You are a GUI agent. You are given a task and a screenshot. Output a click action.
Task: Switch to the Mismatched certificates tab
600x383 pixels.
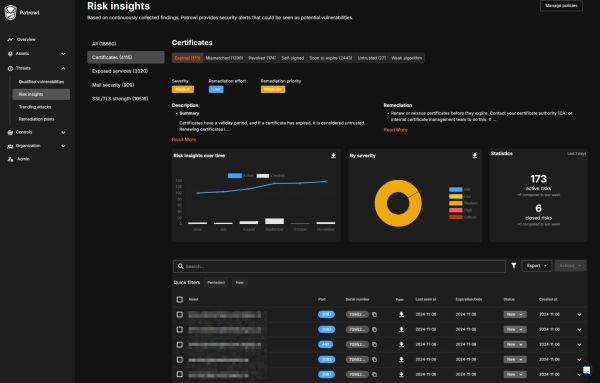pos(224,58)
